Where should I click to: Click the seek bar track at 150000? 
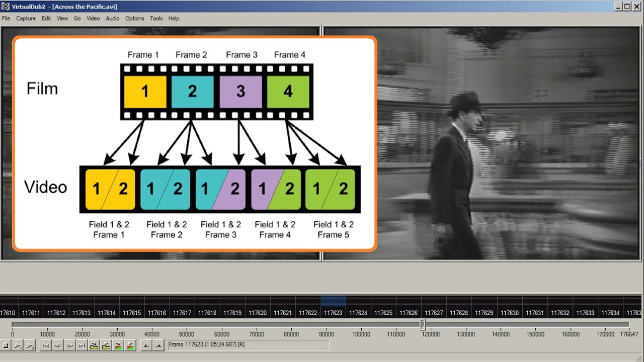tap(535, 325)
